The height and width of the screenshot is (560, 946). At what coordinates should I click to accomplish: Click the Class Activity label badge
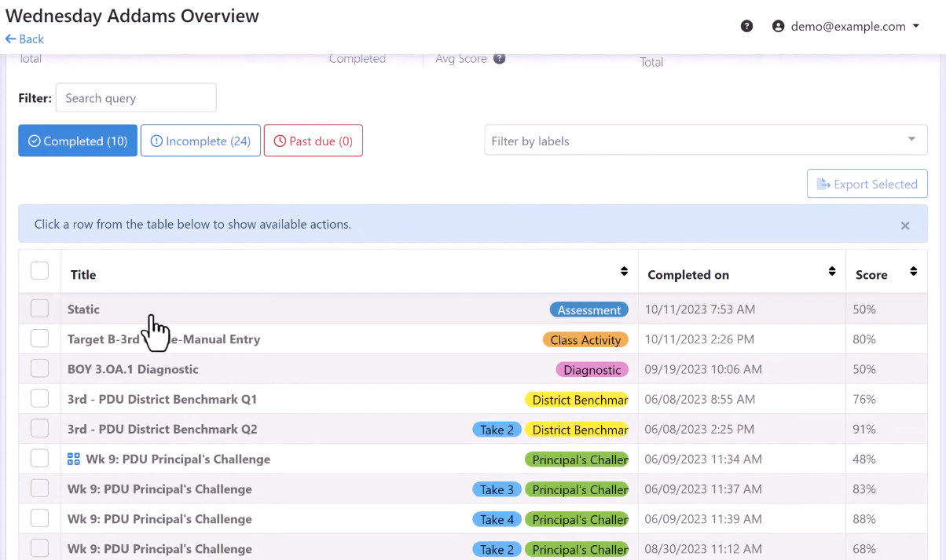[585, 339]
